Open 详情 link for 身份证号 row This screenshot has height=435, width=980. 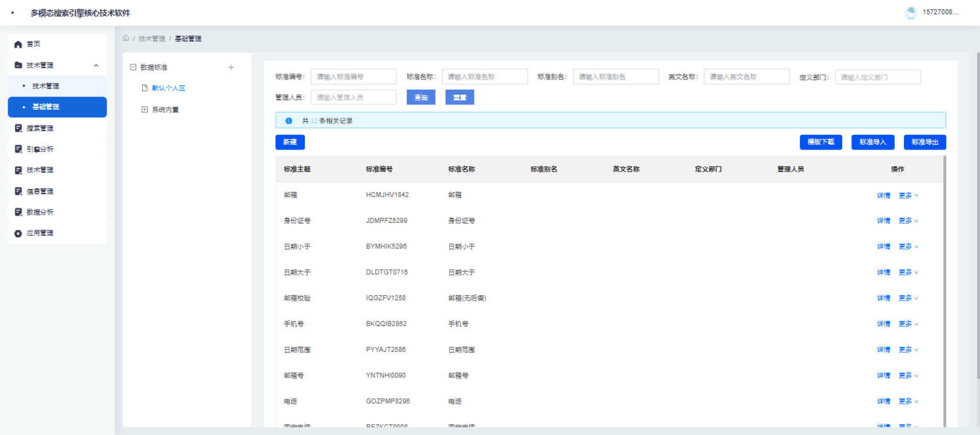click(883, 221)
